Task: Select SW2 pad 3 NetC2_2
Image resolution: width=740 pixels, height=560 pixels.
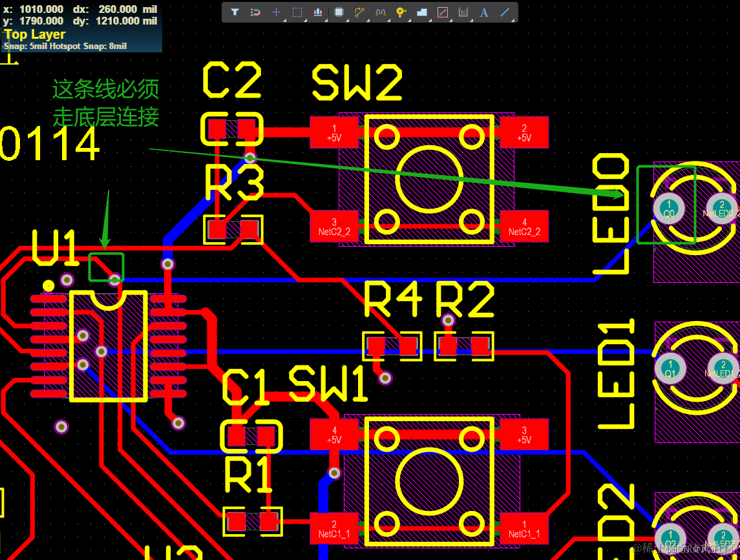Action: point(334,227)
